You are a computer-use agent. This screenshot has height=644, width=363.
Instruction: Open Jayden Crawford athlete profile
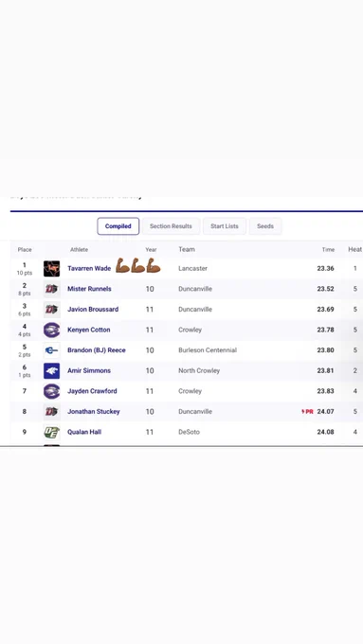coord(92,391)
